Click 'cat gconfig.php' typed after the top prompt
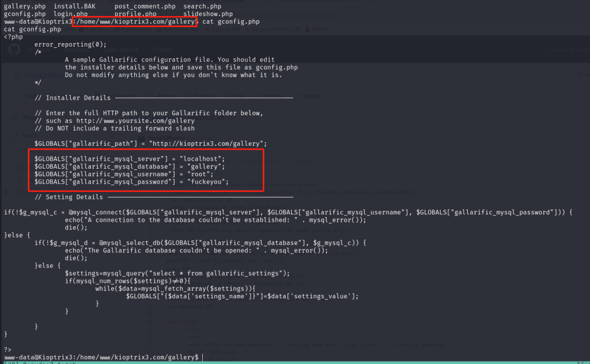This screenshot has height=364, width=590. (x=231, y=21)
